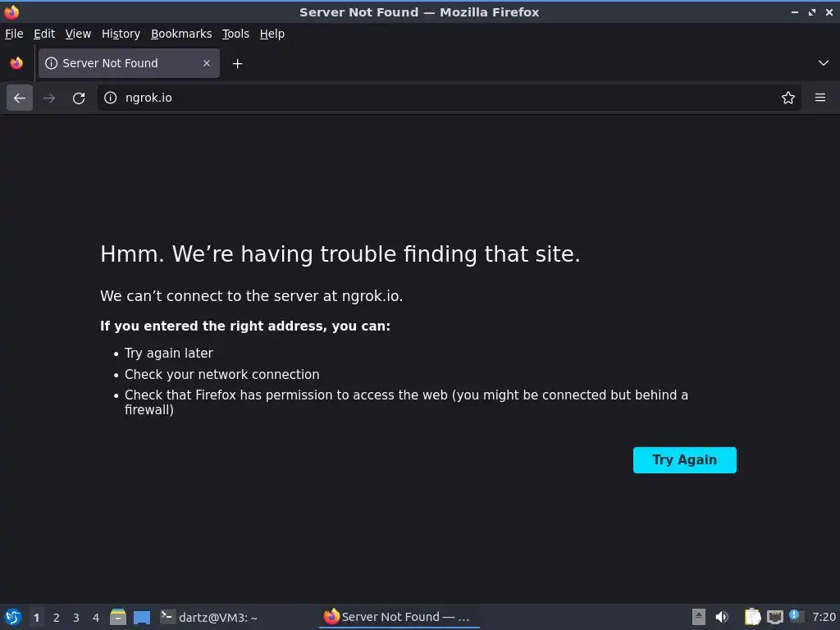Click the removable media eject tray icon

coord(698,617)
